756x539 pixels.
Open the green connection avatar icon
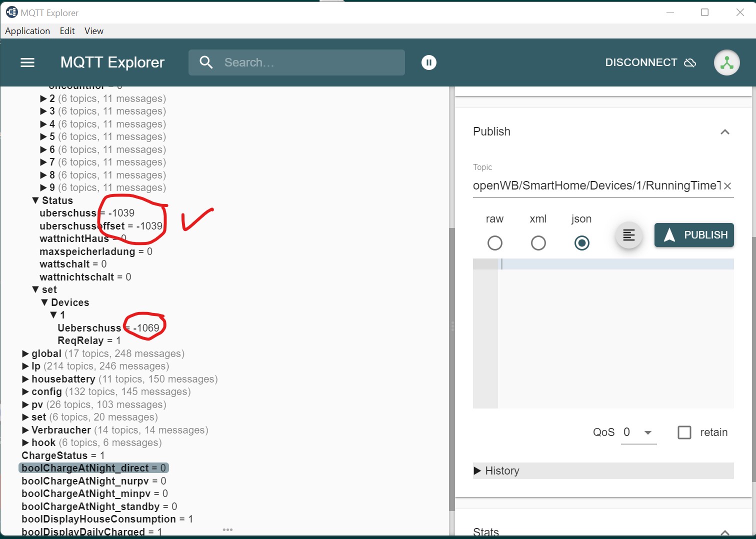[x=727, y=62]
